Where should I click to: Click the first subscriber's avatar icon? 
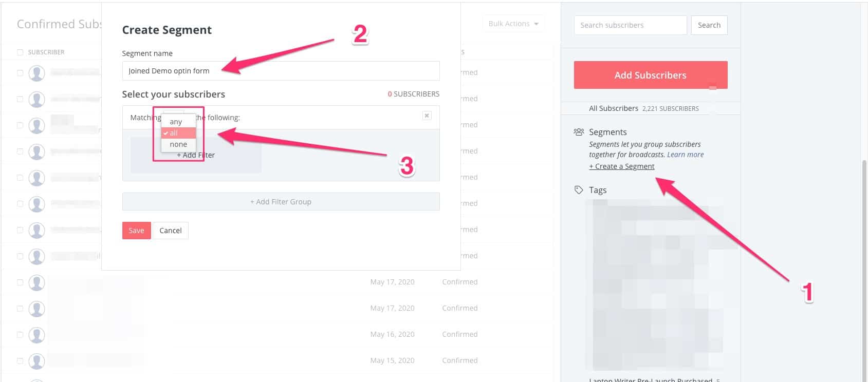click(36, 73)
